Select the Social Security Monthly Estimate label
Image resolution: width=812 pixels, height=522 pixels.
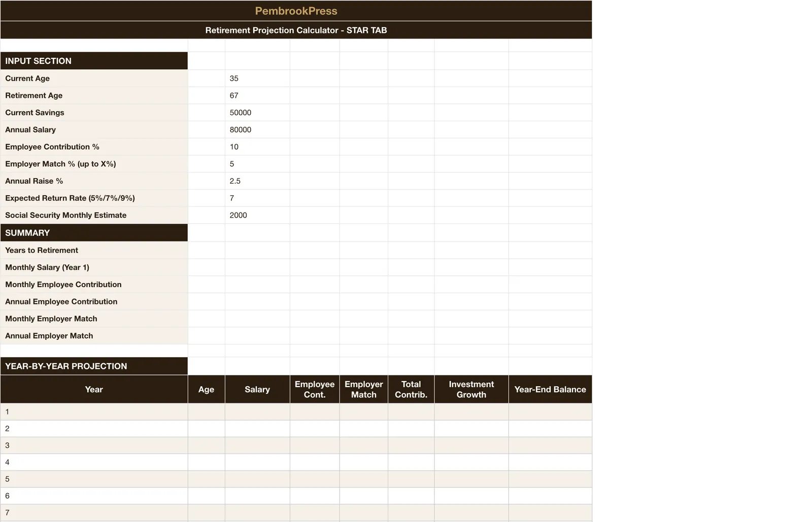tap(94, 215)
